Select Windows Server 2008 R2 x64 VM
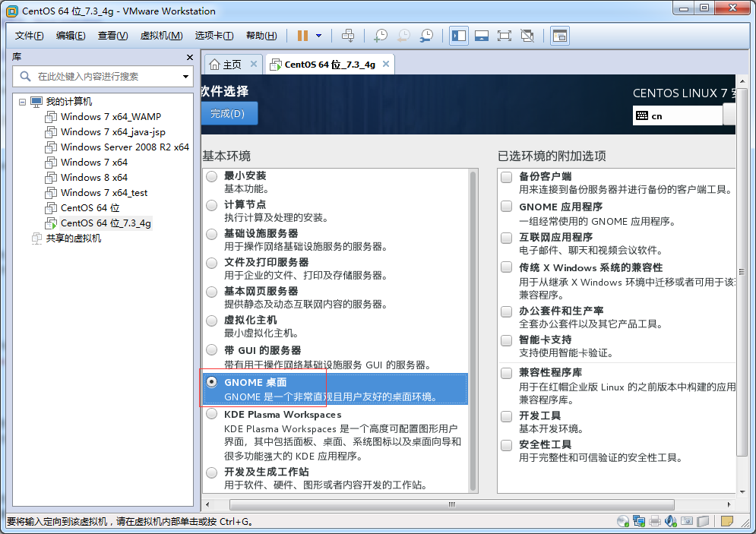Image resolution: width=756 pixels, height=534 pixels. tap(125, 147)
